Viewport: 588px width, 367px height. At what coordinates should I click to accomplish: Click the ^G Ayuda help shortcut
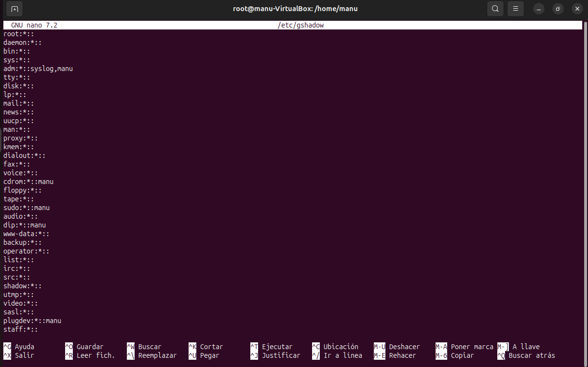[x=19, y=347]
